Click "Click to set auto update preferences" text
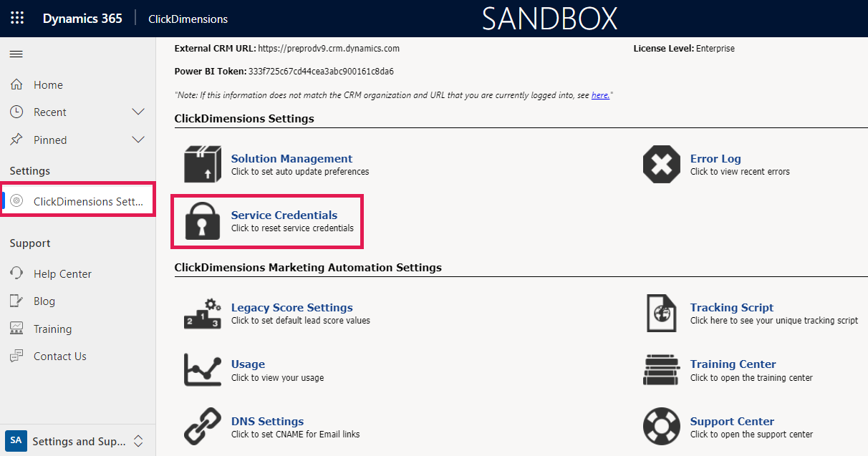 tap(300, 172)
